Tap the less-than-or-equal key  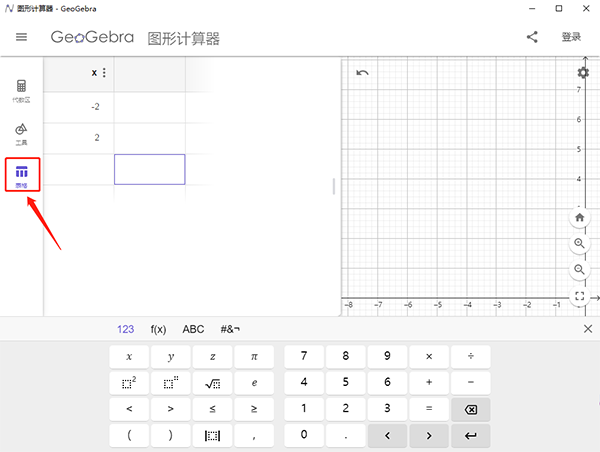click(x=212, y=409)
